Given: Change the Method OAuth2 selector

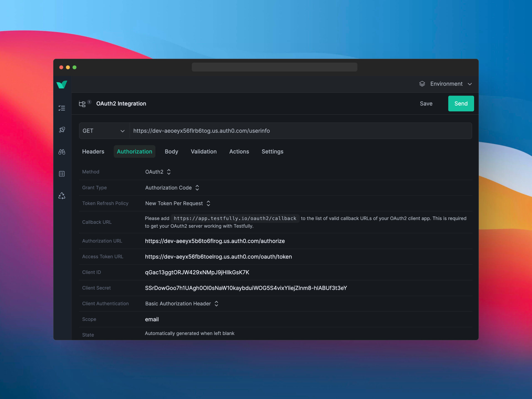Looking at the screenshot, I should (158, 172).
